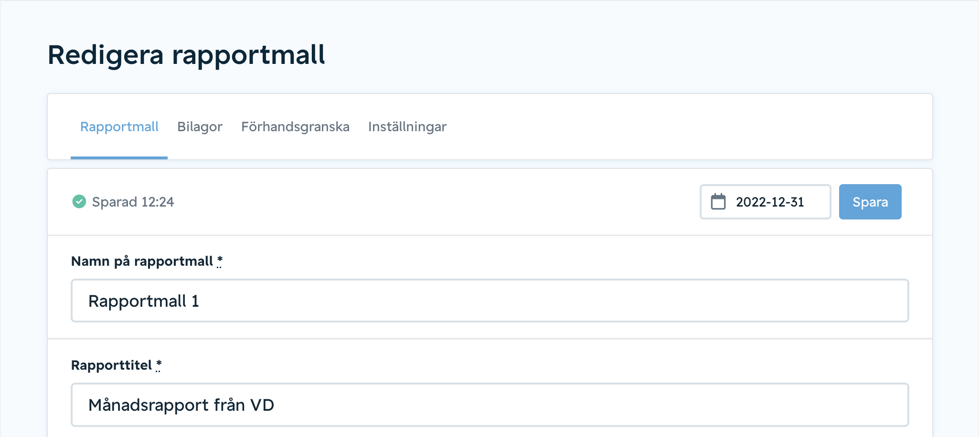The width and height of the screenshot is (980, 437).
Task: Click the text Rapportmall 1 in the name field
Action: 144,302
